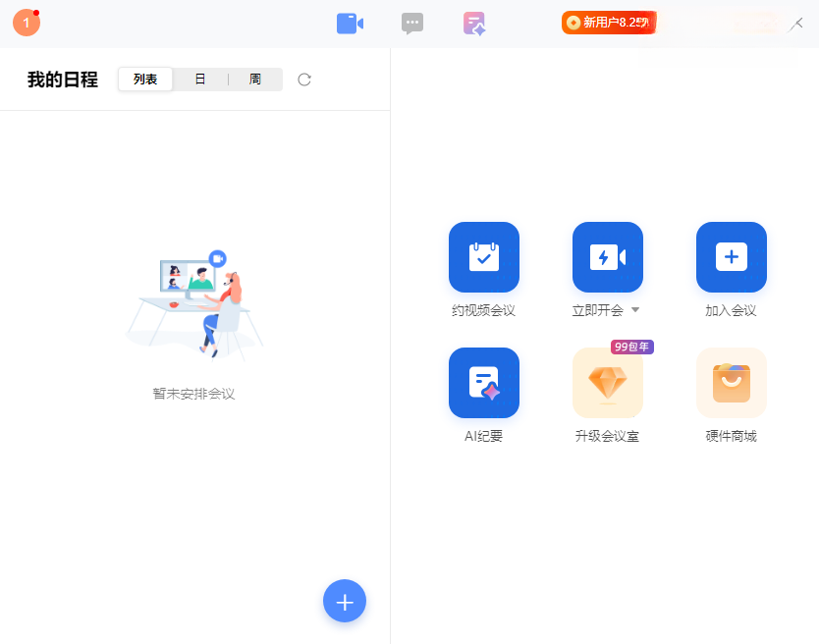This screenshot has height=644, width=819.
Task: Switch schedule to 周 view
Action: click(255, 80)
